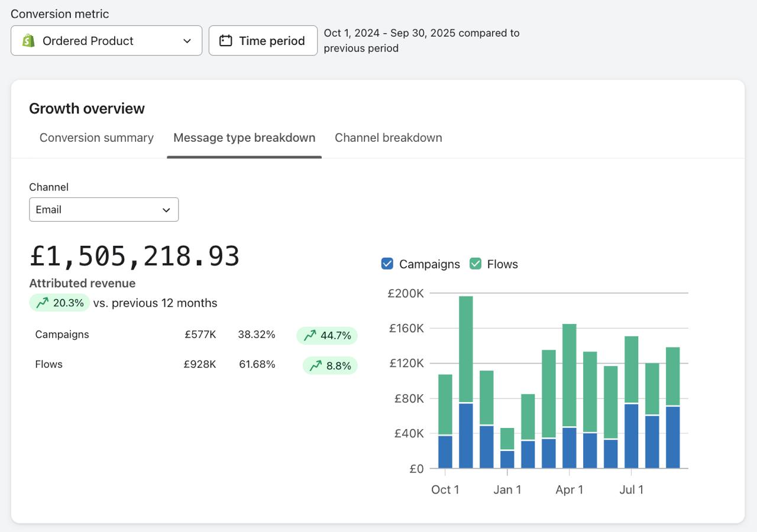Uncheck the Flows legend checkbox
Image resolution: width=757 pixels, height=532 pixels.
pyautogui.click(x=475, y=264)
